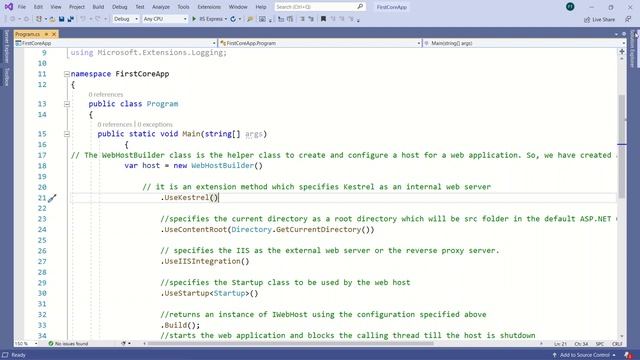
Task: Open the Analyze menu
Action: point(161,7)
